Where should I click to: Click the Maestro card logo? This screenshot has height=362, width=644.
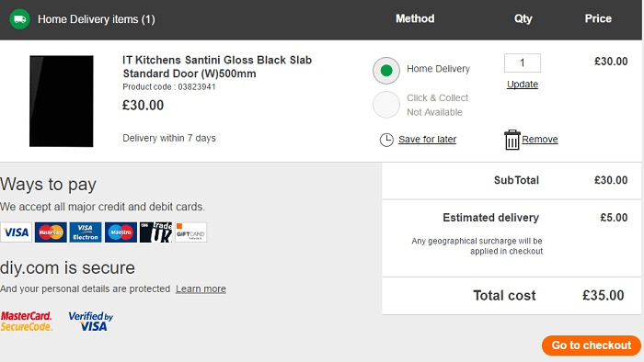tap(121, 232)
